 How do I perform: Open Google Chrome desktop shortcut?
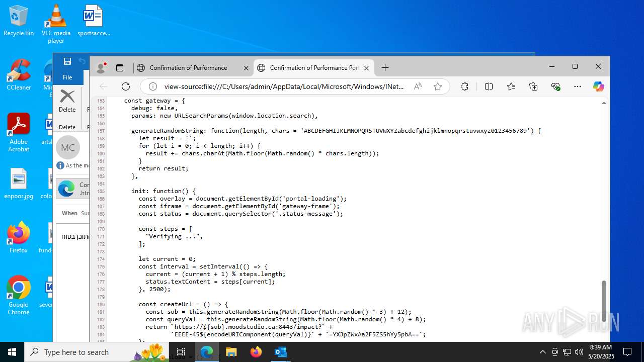point(19,296)
